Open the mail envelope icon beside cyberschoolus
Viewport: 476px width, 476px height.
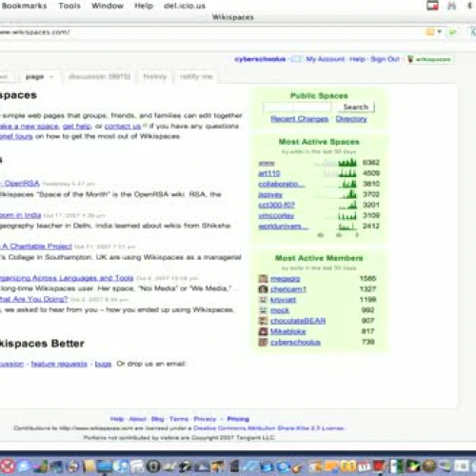pyautogui.click(x=296, y=59)
